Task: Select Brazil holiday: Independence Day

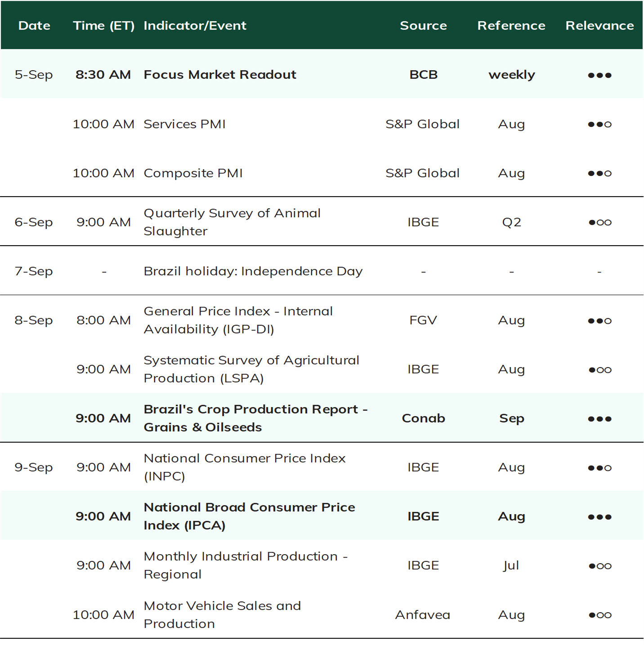Action: tap(253, 271)
